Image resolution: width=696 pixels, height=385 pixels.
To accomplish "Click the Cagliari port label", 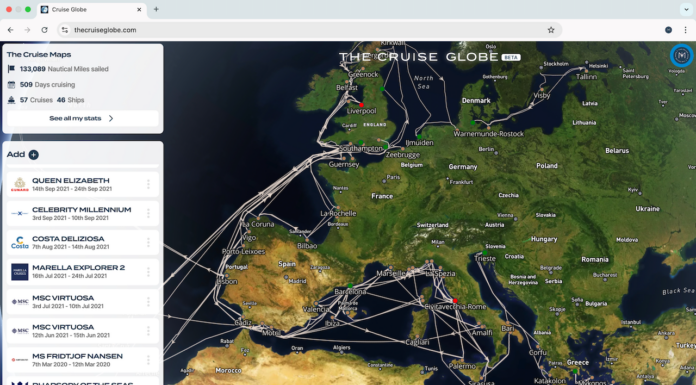I will (x=417, y=342).
